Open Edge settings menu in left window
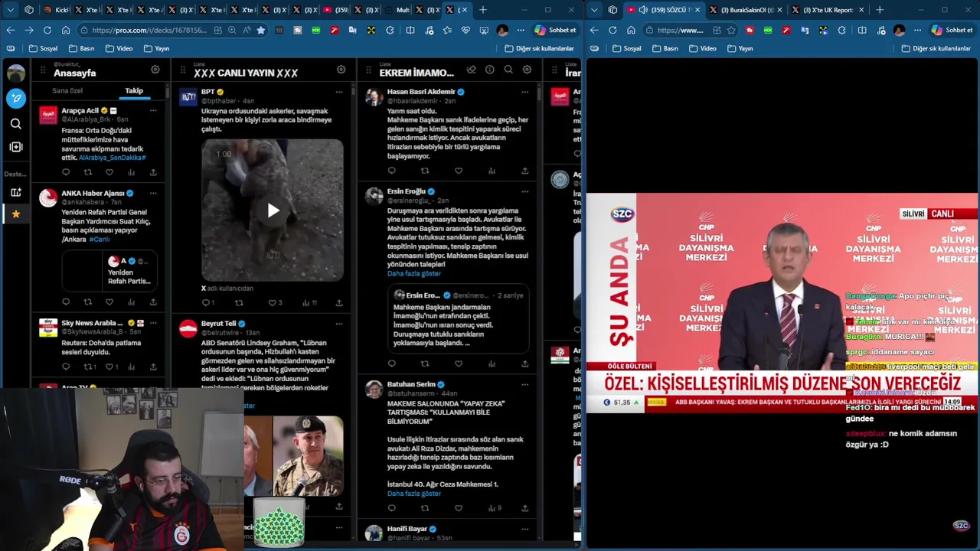Image resolution: width=980 pixels, height=551 pixels. (x=521, y=30)
